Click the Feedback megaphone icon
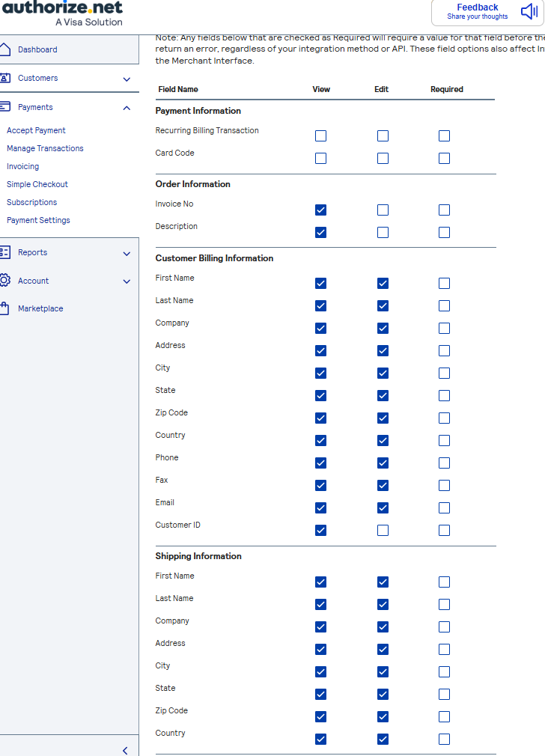 (529, 12)
